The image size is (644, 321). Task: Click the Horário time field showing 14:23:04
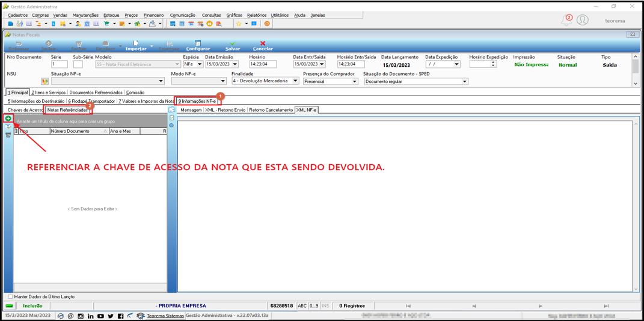(x=263, y=64)
